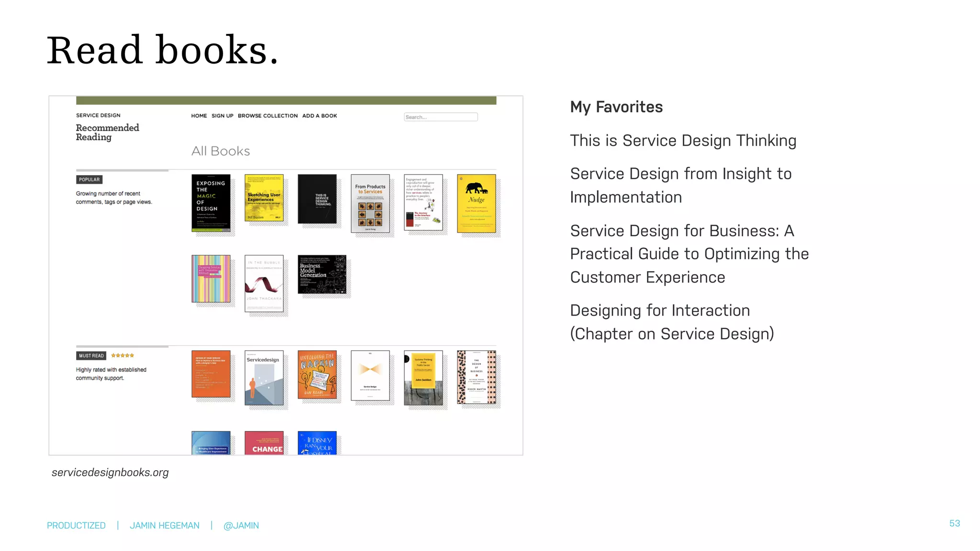Open Exposing the Magic of Design cover
Screen dimensions: 980x551
coord(211,203)
